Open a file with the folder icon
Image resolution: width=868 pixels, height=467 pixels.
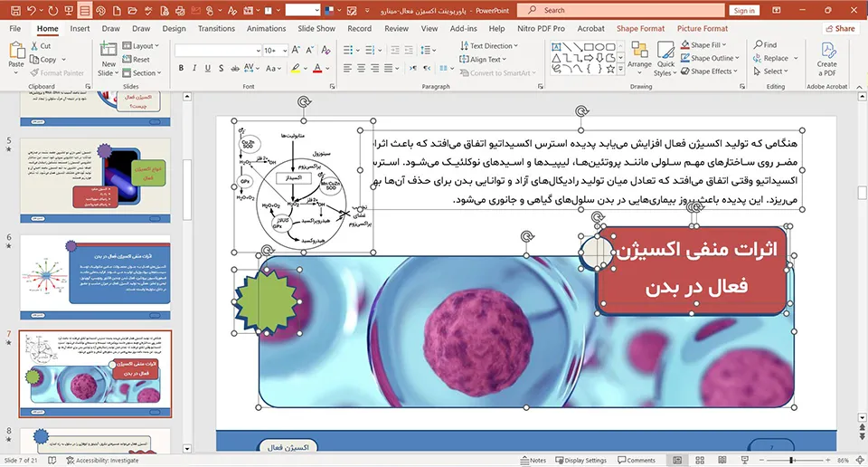133,10
